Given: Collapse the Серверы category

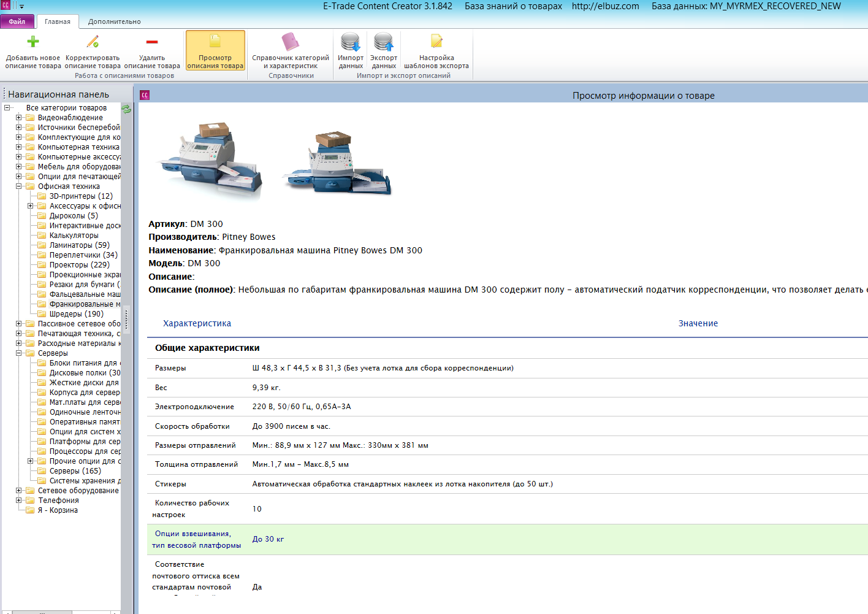Looking at the screenshot, I should click(x=19, y=353).
